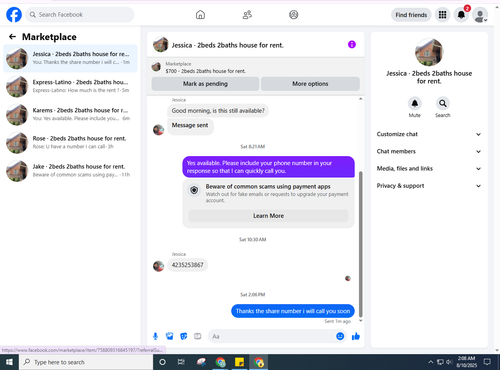Click the shield icon in the scam warning
Image resolution: width=500 pixels, height=370 pixels.
(x=194, y=190)
